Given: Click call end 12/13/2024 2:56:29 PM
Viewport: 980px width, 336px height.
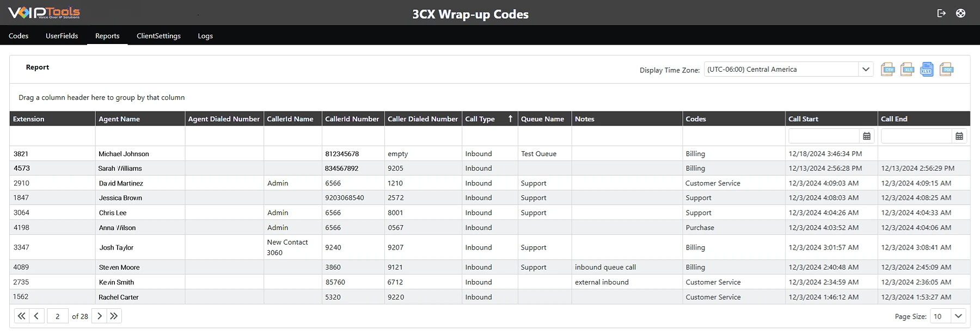Looking at the screenshot, I should tap(918, 169).
